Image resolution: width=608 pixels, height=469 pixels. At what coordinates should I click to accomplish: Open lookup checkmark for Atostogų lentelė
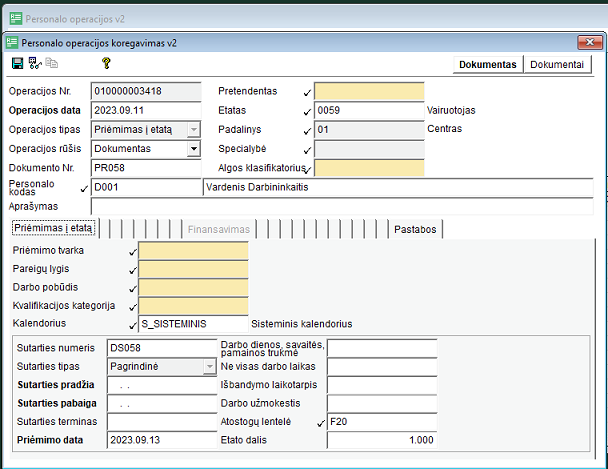point(321,422)
